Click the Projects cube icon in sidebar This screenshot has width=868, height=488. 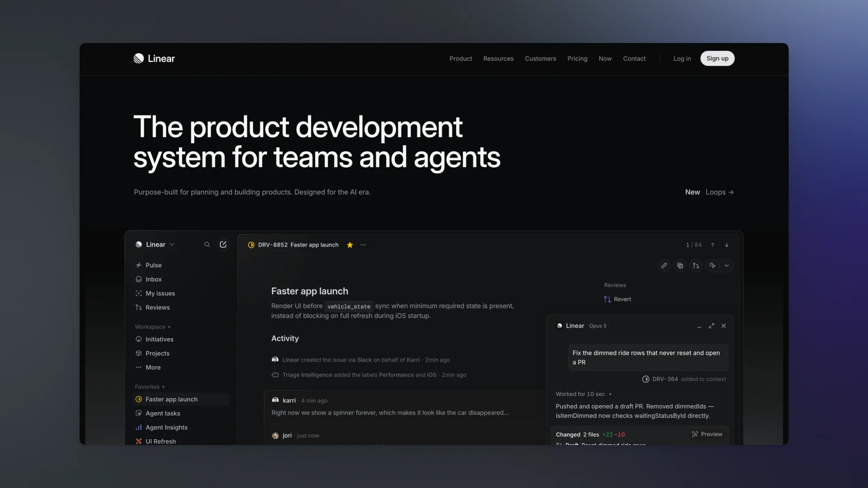[139, 354]
